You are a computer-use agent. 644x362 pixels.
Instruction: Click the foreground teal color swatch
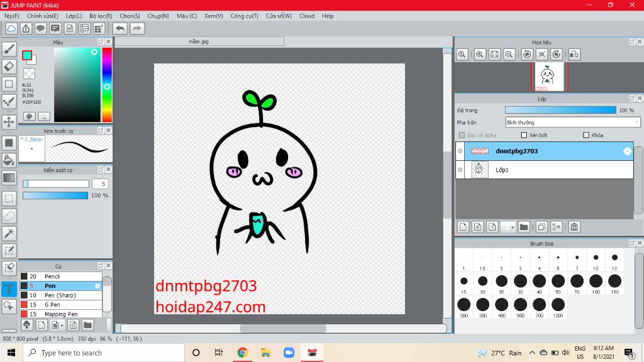click(x=27, y=55)
